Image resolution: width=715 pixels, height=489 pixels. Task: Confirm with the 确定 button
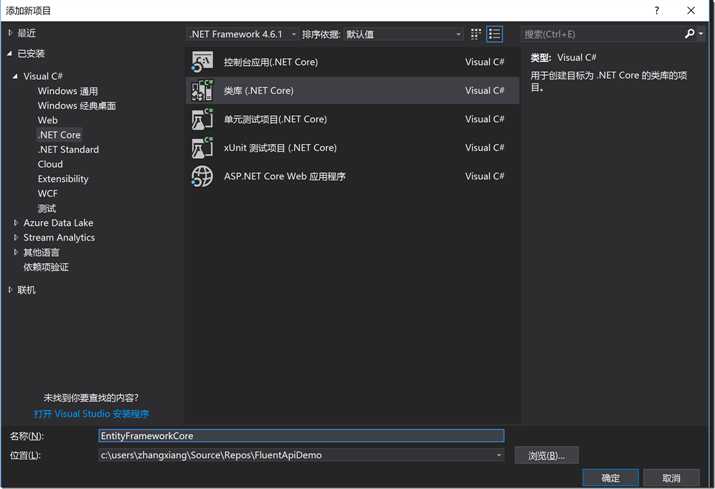[611, 478]
